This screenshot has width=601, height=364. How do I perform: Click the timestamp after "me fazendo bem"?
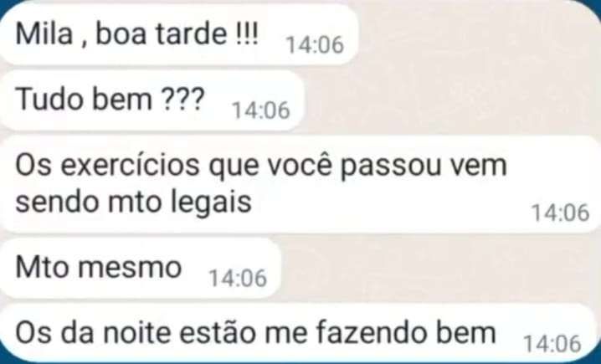pyautogui.click(x=552, y=343)
